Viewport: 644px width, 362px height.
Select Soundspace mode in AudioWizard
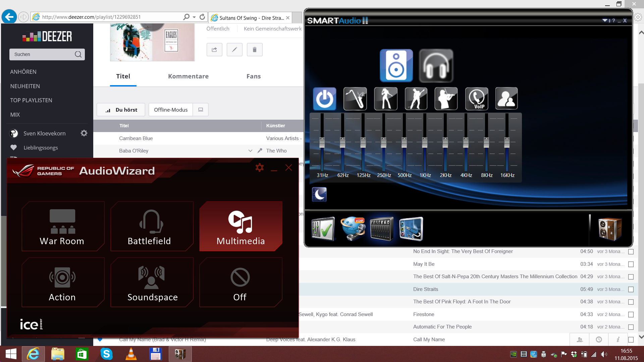tap(152, 283)
